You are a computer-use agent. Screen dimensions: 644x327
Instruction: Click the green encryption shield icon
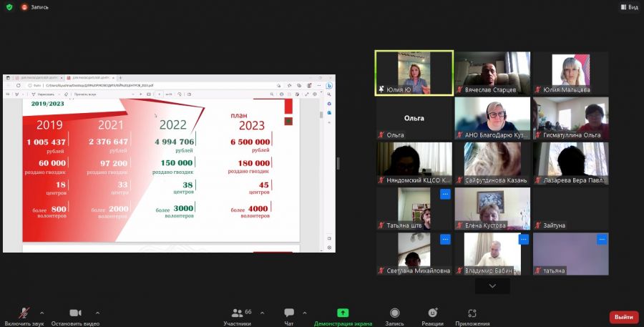[9, 7]
